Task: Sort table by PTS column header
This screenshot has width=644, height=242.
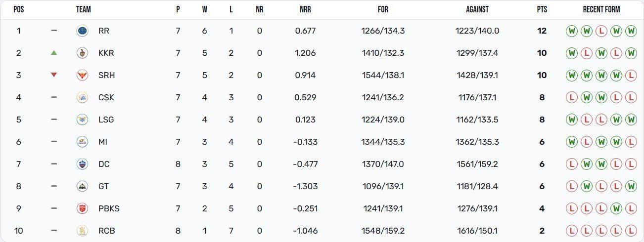Action: click(542, 9)
